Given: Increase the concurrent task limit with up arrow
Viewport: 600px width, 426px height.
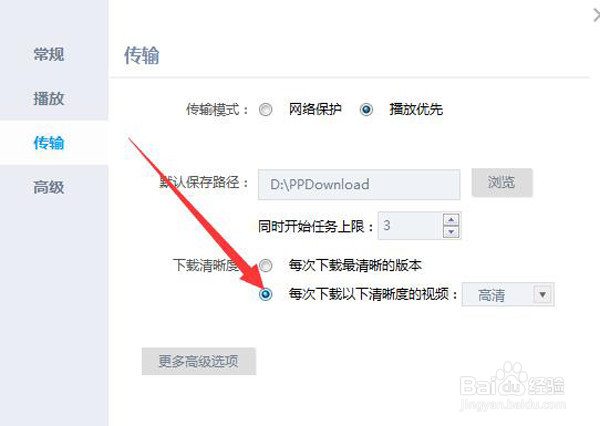Looking at the screenshot, I should (451, 220).
